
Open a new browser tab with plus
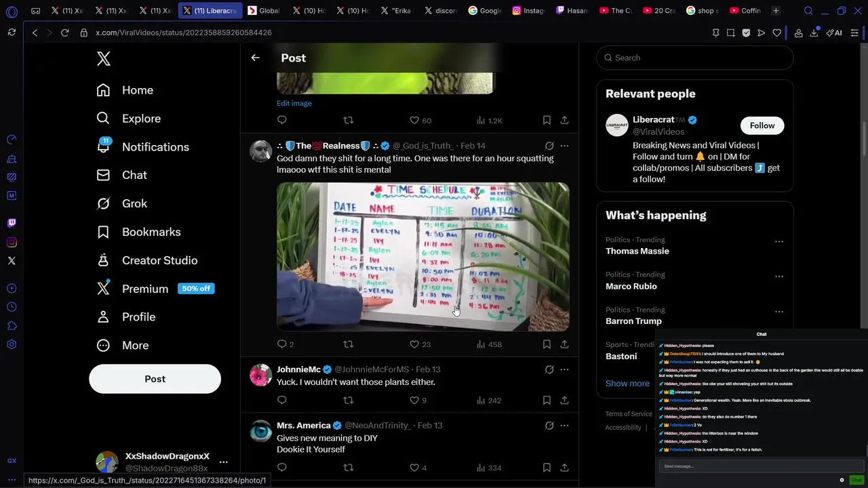coord(776,11)
